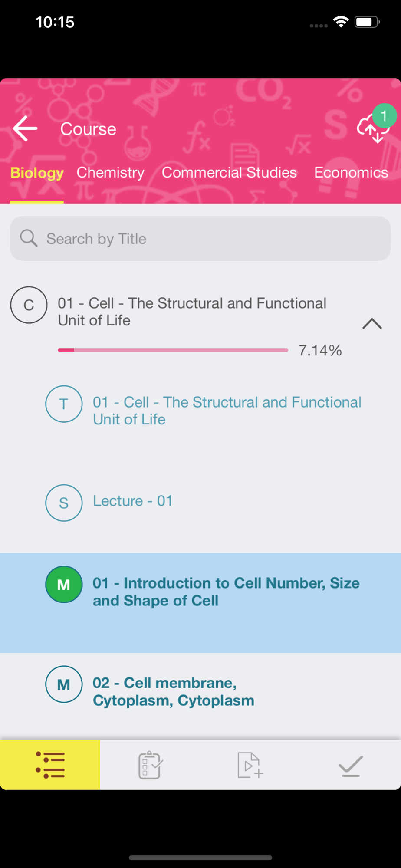Tap the search magnifier icon

coord(29,238)
